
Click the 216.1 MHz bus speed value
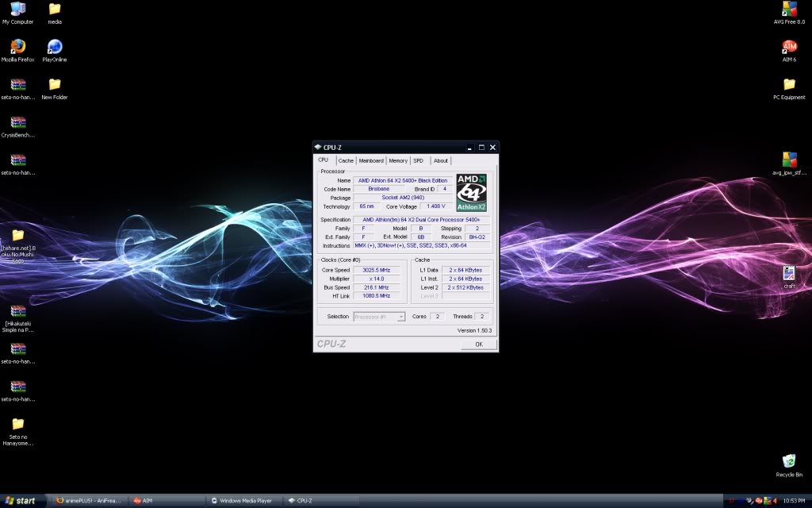tap(377, 287)
